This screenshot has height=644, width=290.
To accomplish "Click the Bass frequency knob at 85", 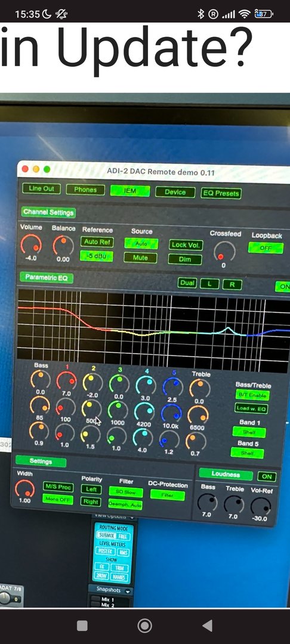I will point(40,406).
